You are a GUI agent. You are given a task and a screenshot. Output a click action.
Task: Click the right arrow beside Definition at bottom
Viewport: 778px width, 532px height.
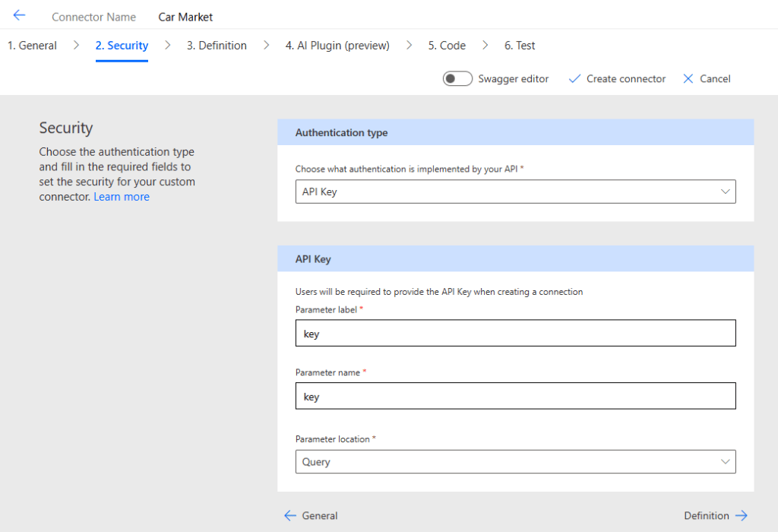pyautogui.click(x=742, y=515)
